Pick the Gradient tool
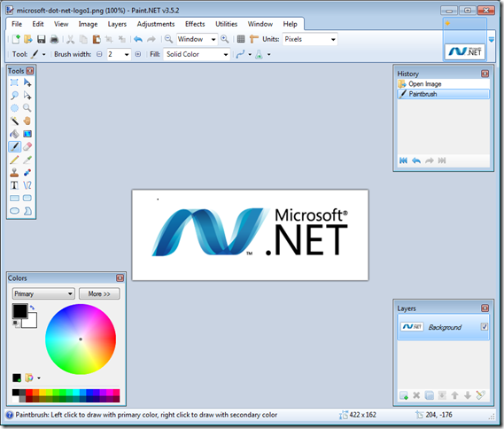504x429 pixels. pos(27,134)
